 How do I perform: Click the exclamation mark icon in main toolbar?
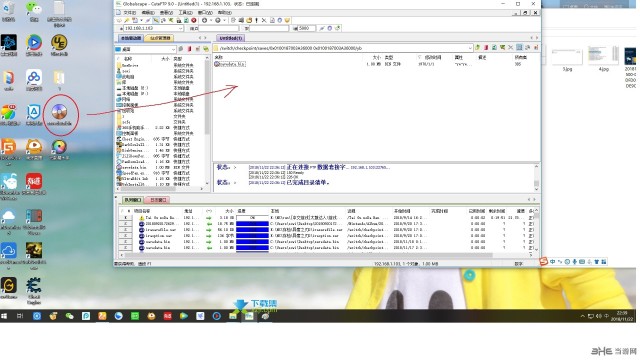[x=256, y=20]
